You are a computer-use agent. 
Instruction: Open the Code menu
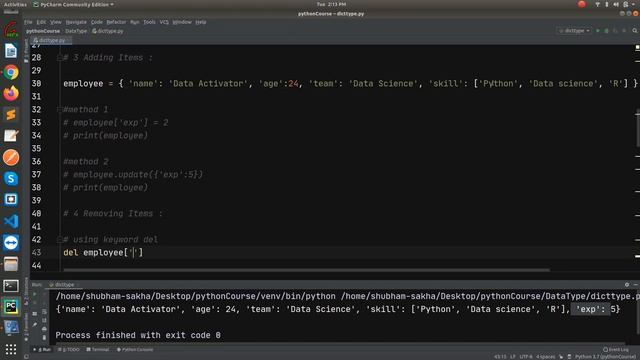pos(96,22)
